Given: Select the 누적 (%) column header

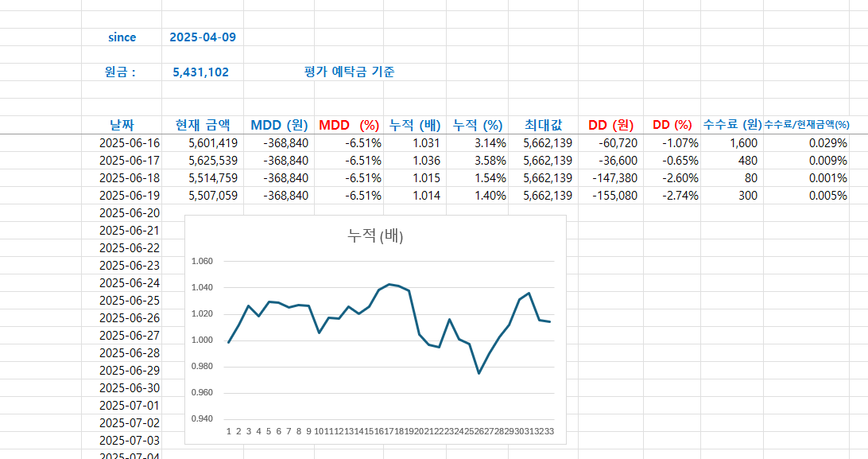Looking at the screenshot, I should tap(477, 125).
